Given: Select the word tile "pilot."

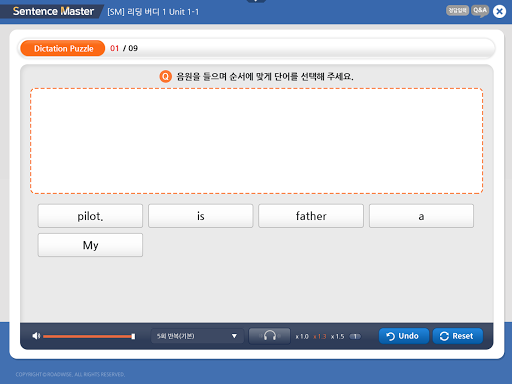Looking at the screenshot, I should [x=90, y=216].
